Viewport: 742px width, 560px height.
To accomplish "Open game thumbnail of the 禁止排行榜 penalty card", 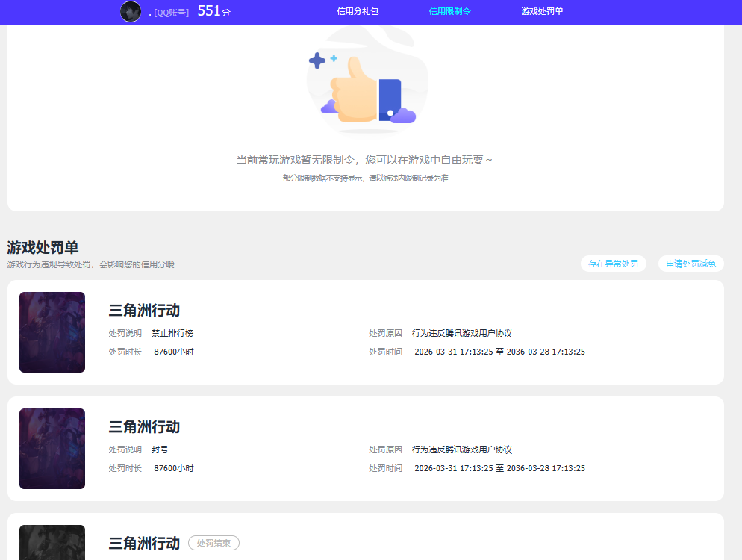I will coord(52,332).
